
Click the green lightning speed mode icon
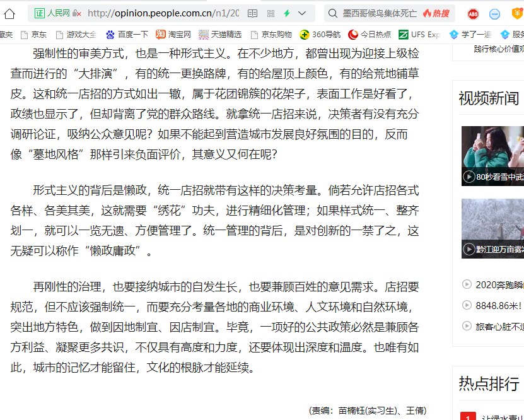coord(287,13)
